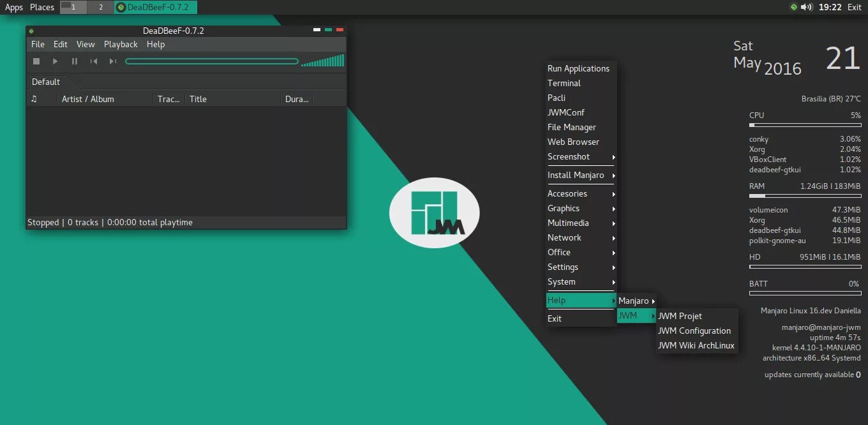The height and width of the screenshot is (425, 868).
Task: Click the DeaDBeeF status bar text
Action: 110,222
